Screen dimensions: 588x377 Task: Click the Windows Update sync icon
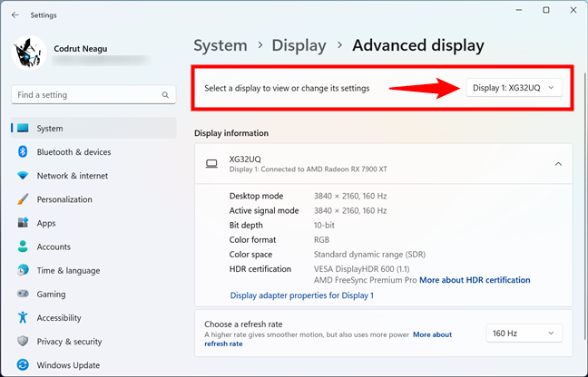pos(23,364)
